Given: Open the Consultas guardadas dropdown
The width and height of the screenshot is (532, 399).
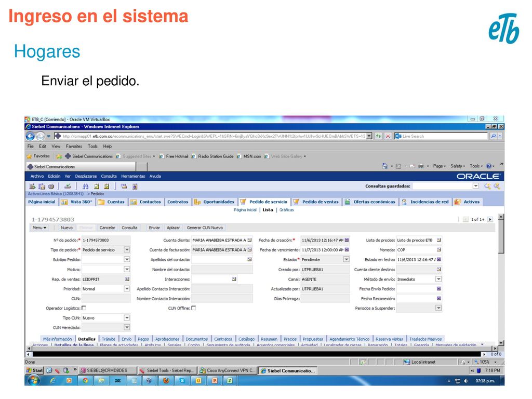Looking at the screenshot, I should click(x=476, y=186).
